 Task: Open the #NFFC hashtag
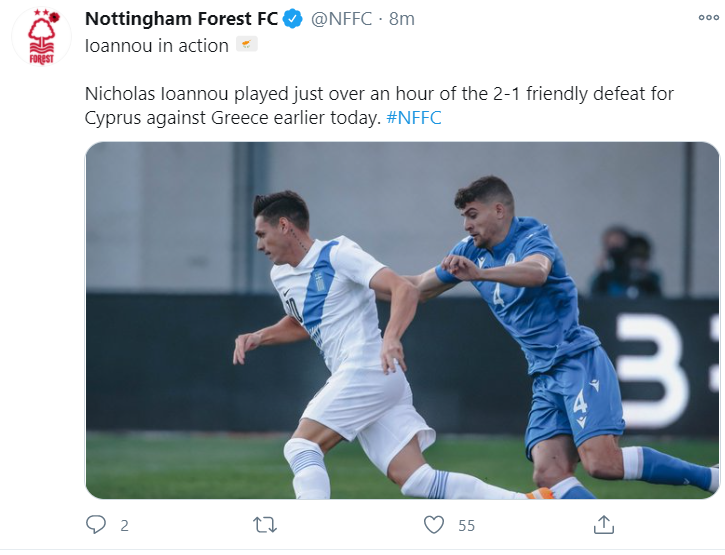click(413, 118)
